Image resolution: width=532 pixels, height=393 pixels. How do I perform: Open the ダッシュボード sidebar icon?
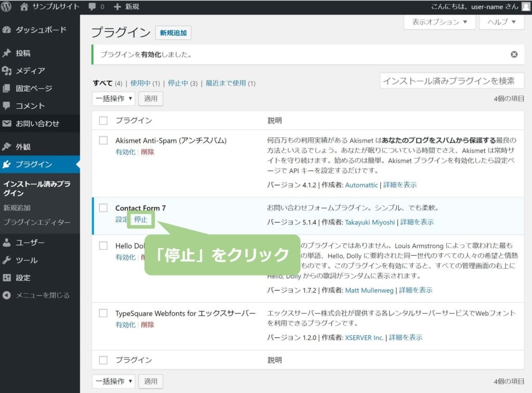tap(7, 30)
